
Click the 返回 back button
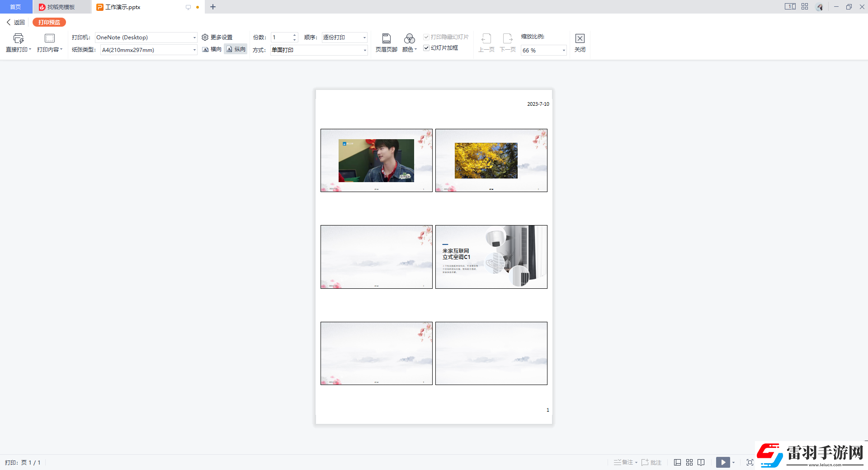coord(16,22)
